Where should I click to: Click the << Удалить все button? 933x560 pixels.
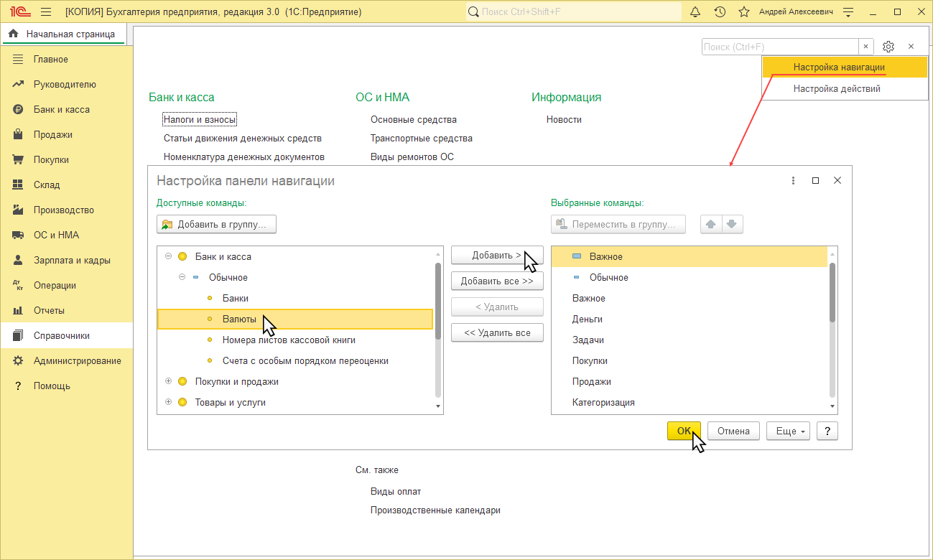pos(497,332)
